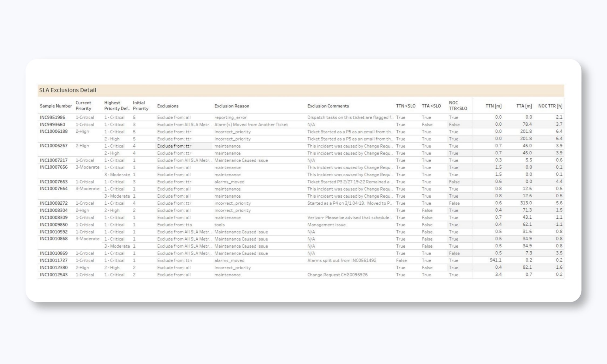Select the highlighted Exclude from: ttr cell
This screenshot has width=607, height=364.
[x=174, y=146]
